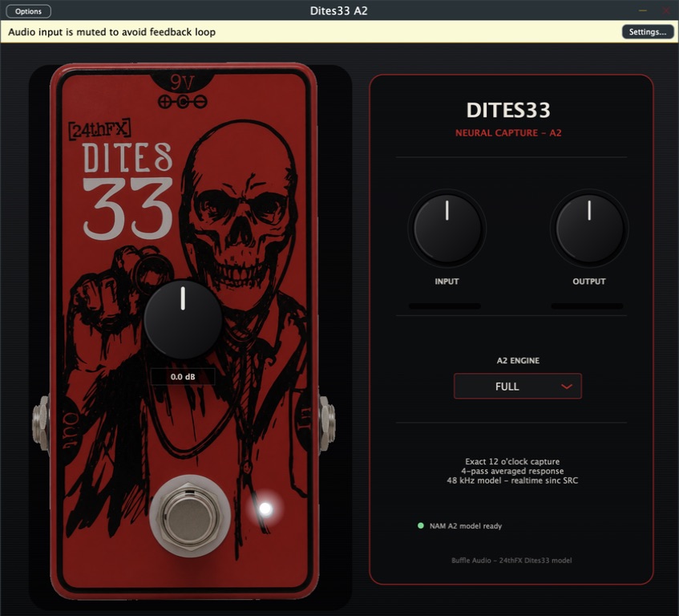
Task: Click '48 kHz model – realtime sinc SRC' text
Action: point(512,480)
